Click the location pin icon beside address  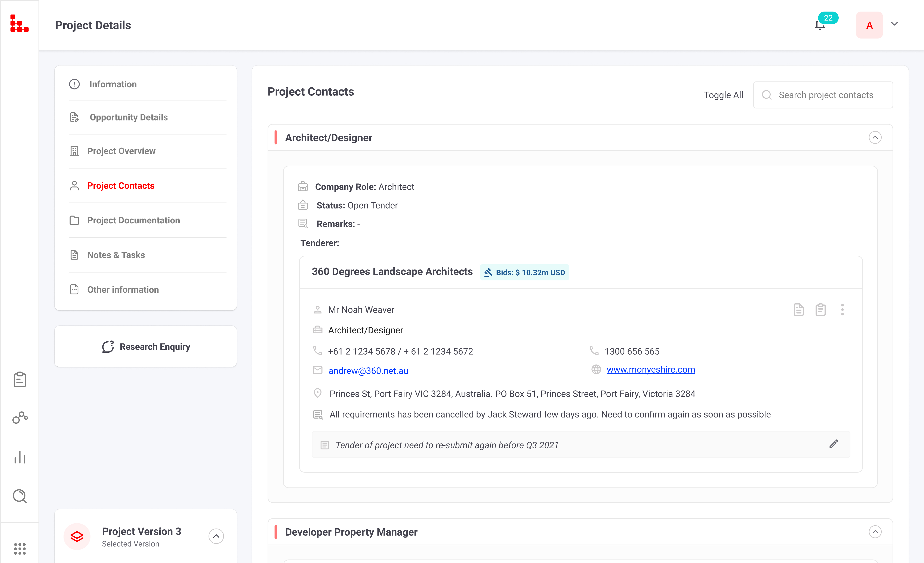317,393
